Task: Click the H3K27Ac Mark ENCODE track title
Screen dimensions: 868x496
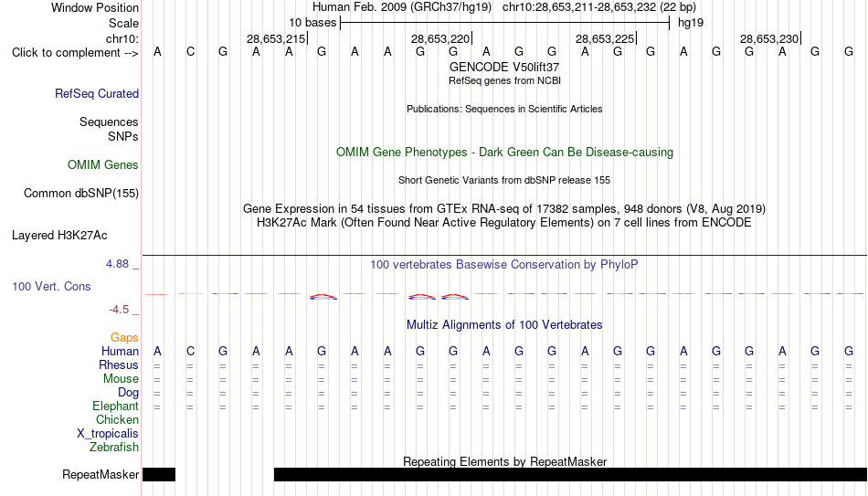Action: pyautogui.click(x=504, y=223)
